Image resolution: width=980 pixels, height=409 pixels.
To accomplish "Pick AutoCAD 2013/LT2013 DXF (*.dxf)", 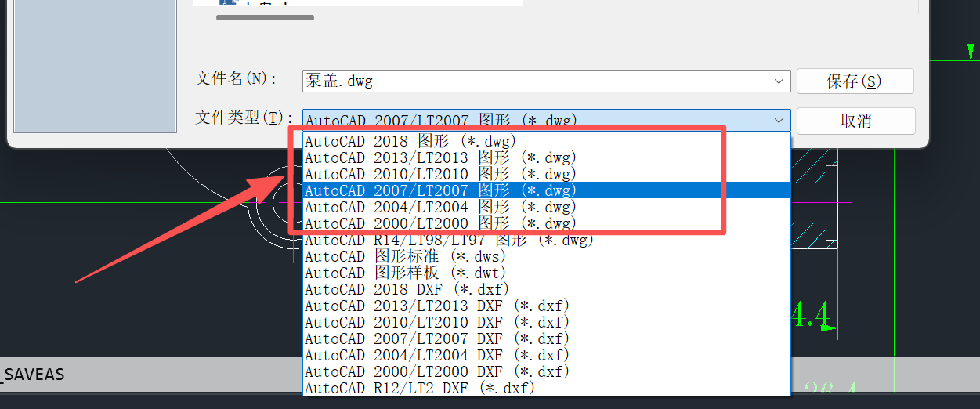I will (547, 306).
